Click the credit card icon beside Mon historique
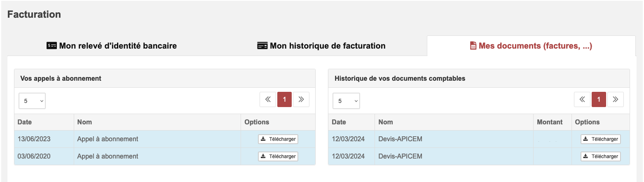The height and width of the screenshot is (182, 644). point(262,46)
